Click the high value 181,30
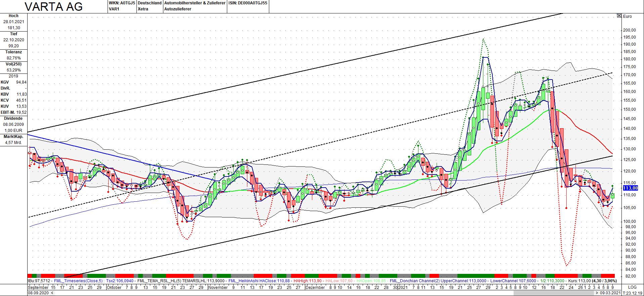644x296 pixels. (x=13, y=28)
